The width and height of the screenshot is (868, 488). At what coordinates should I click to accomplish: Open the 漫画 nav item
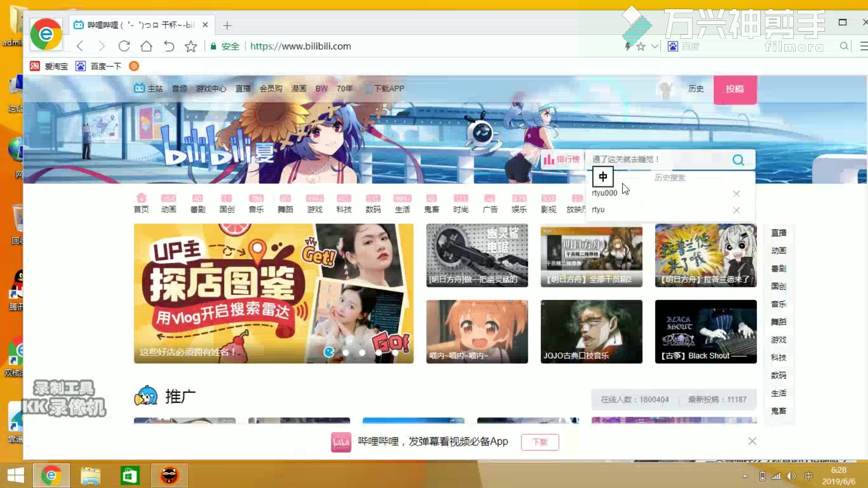coord(298,89)
